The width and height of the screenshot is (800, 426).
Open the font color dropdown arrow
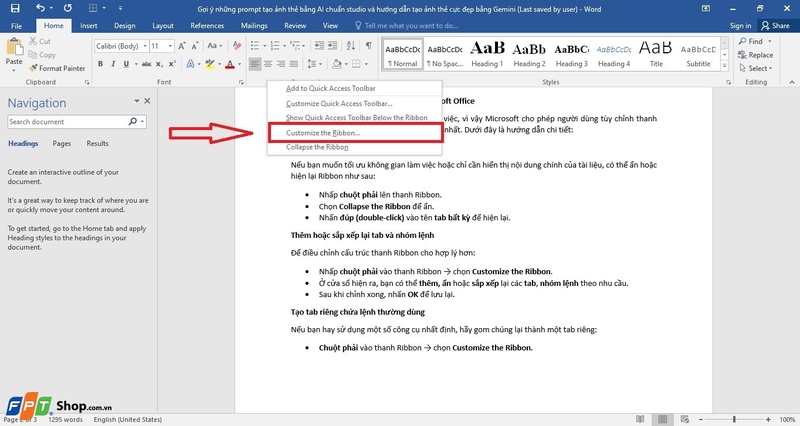tap(239, 64)
